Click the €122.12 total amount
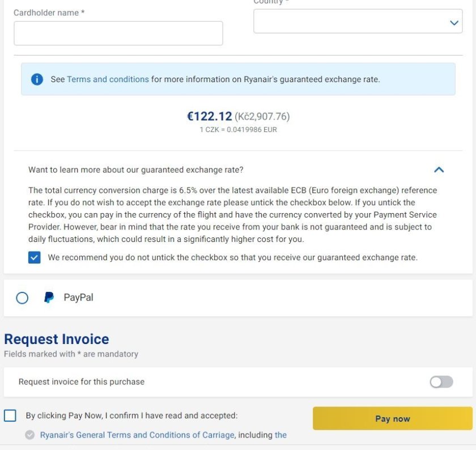The height and width of the screenshot is (450, 476). pos(209,116)
